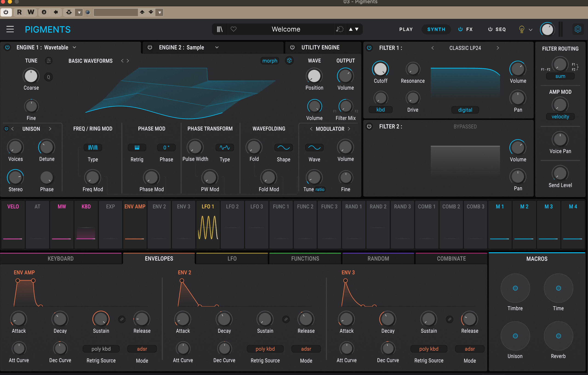Click the Welcome preset name
Screen dimensions: 588x375
click(x=286, y=29)
